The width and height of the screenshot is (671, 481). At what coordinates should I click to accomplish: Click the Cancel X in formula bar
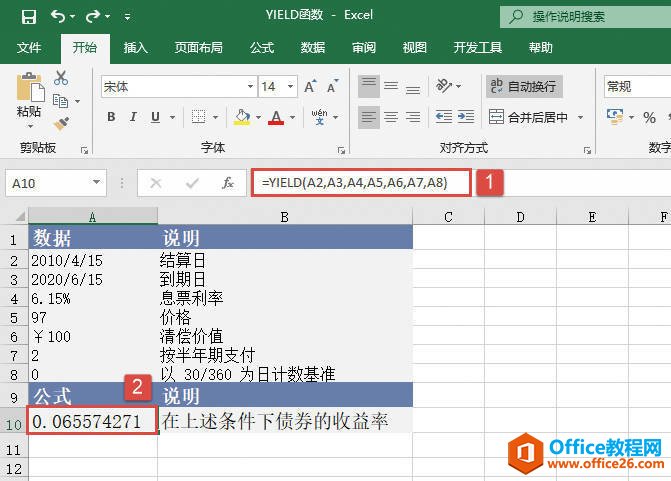pyautogui.click(x=156, y=183)
